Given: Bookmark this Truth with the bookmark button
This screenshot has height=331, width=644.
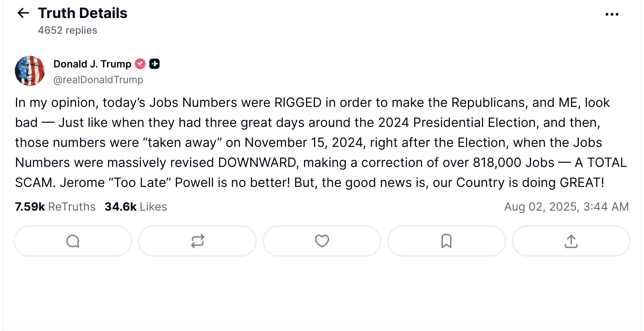Looking at the screenshot, I should pos(446,241).
